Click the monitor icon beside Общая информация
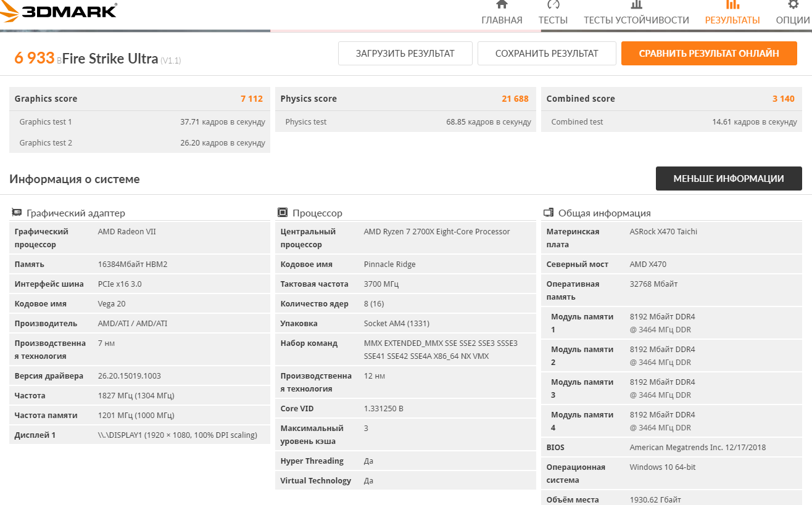 click(549, 213)
